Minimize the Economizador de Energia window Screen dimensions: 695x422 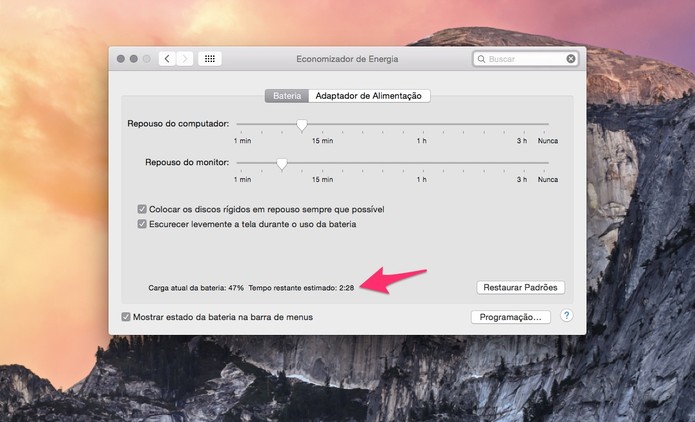(x=133, y=59)
